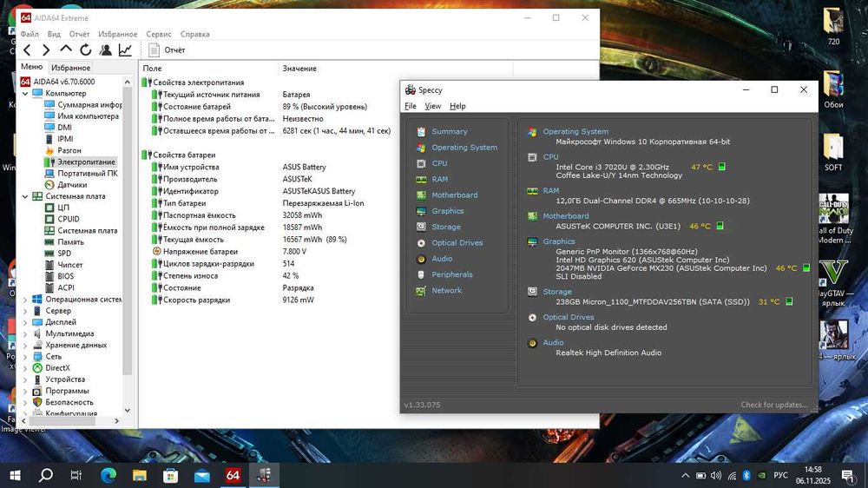
Task: Click AIDA64 graph chart toolbar icon
Action: [125, 49]
